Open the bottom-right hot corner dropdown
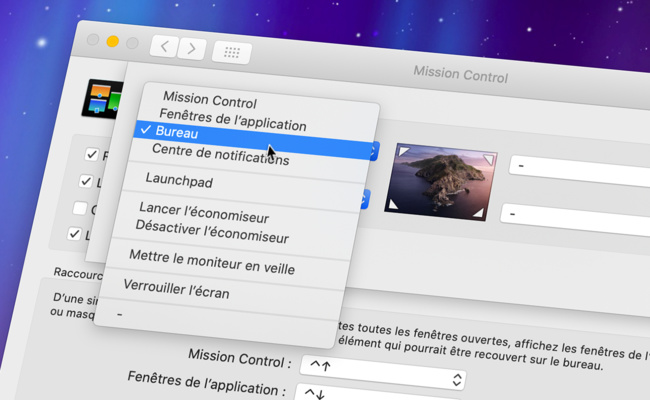650x400 pixels. click(x=575, y=218)
